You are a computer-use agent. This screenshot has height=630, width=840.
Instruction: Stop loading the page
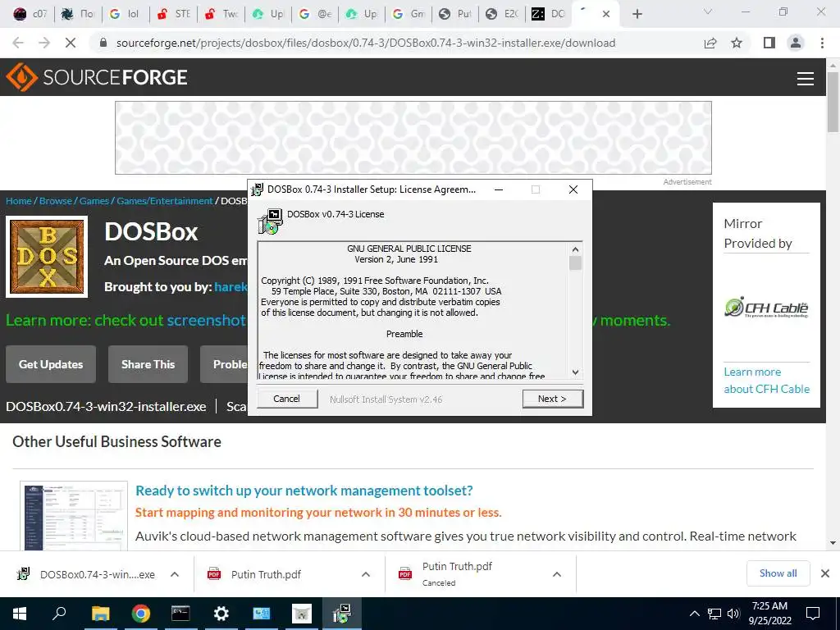tap(71, 43)
